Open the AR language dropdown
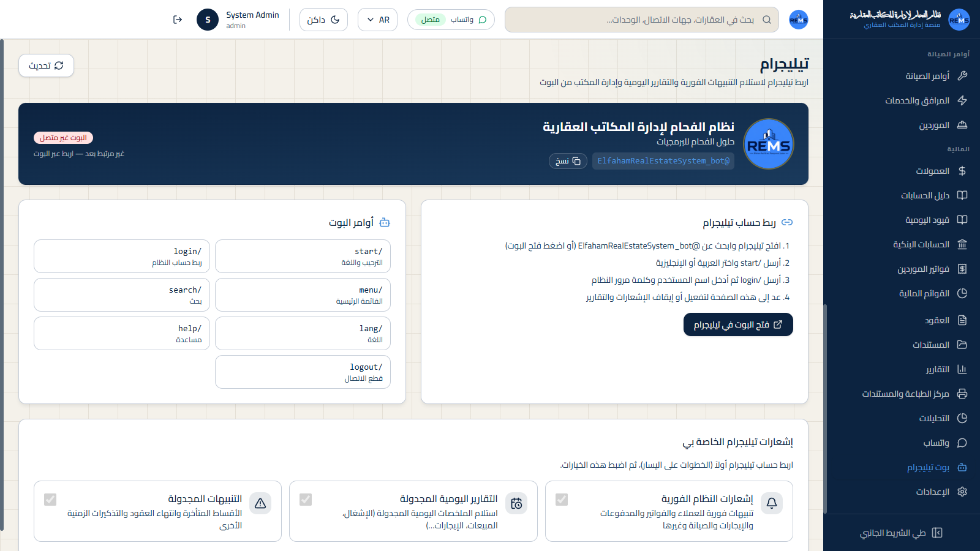 click(377, 20)
